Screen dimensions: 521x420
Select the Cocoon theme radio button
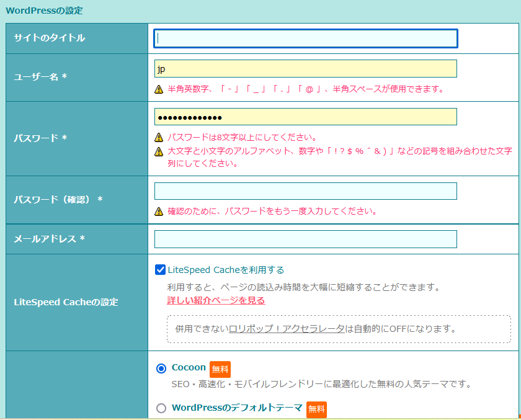[161, 369]
